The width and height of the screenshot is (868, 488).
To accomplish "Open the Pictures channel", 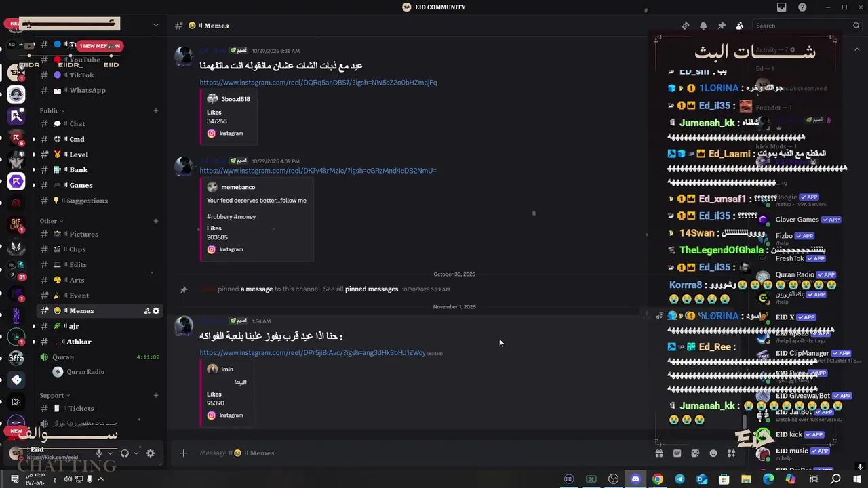I will pyautogui.click(x=99, y=234).
